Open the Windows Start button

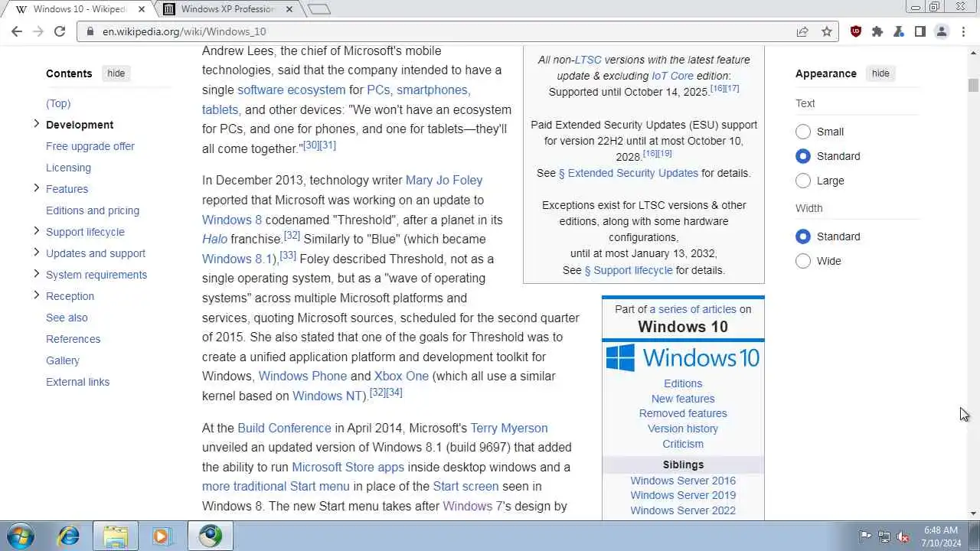pos(21,536)
